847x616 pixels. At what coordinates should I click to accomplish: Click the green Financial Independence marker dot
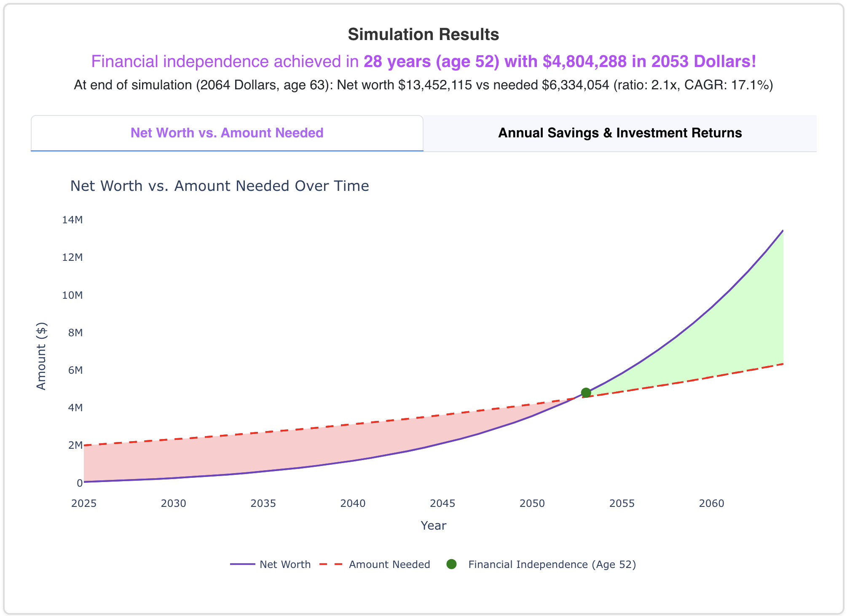[586, 393]
